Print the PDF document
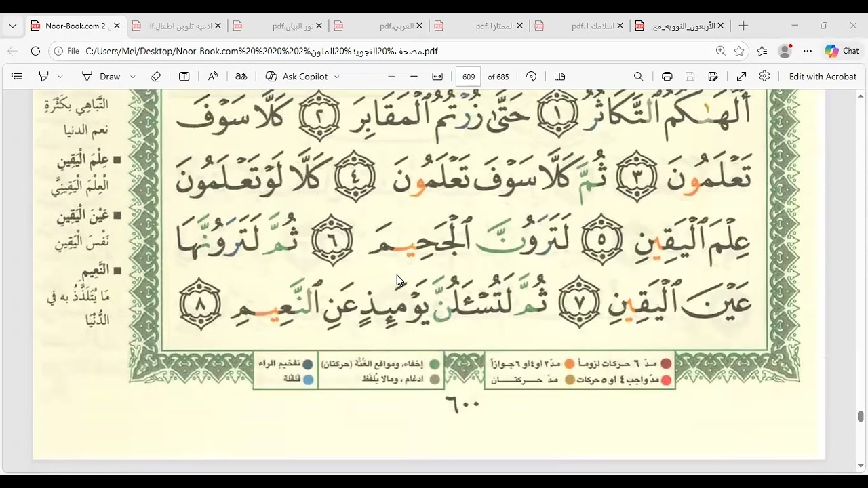868x488 pixels. pyautogui.click(x=667, y=77)
